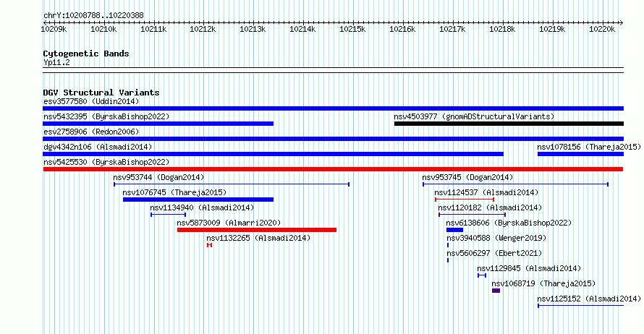Open nsv1125152 (Alsmadi2014) label
The height and width of the screenshot is (334, 644).
[589, 299]
